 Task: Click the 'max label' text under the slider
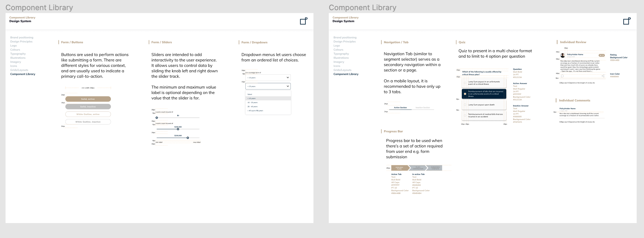point(197,142)
